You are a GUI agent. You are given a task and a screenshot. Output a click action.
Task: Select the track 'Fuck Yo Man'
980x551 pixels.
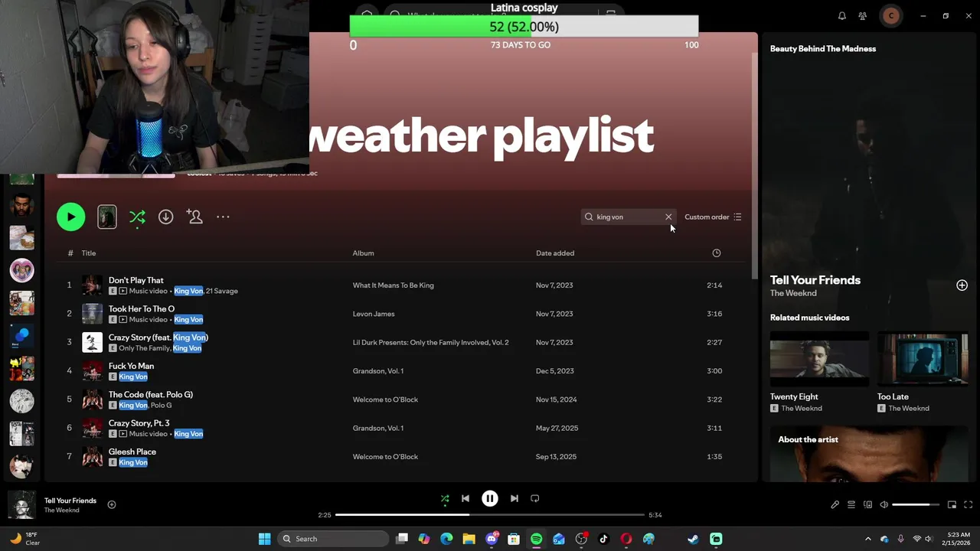tap(131, 367)
